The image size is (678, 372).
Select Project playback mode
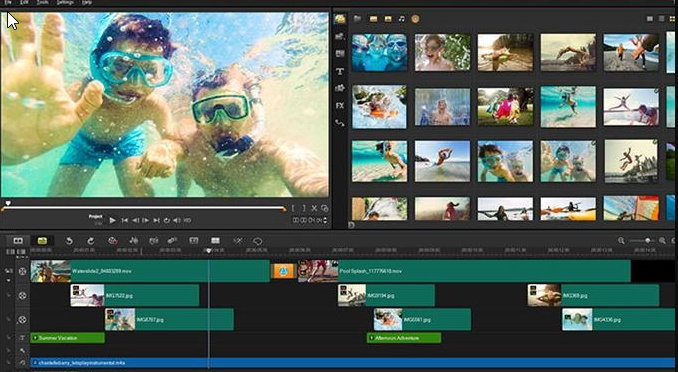[96, 217]
